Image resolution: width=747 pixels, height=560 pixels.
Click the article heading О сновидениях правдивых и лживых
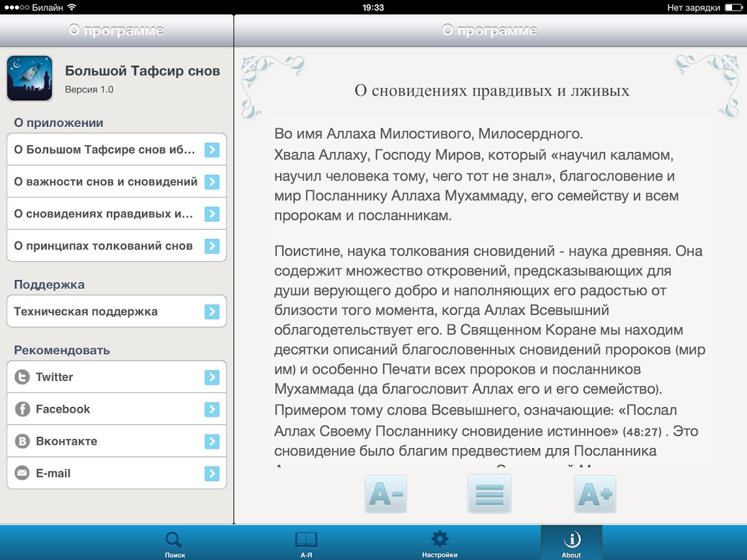point(492,91)
